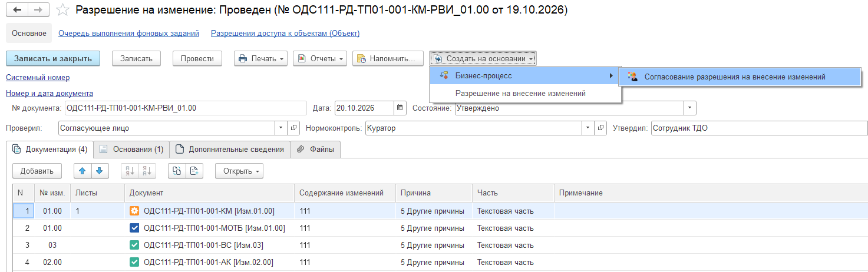Open Разрешения доступа к объектам (Объект) link
Viewport: 868px width, 272px height.
click(x=285, y=34)
